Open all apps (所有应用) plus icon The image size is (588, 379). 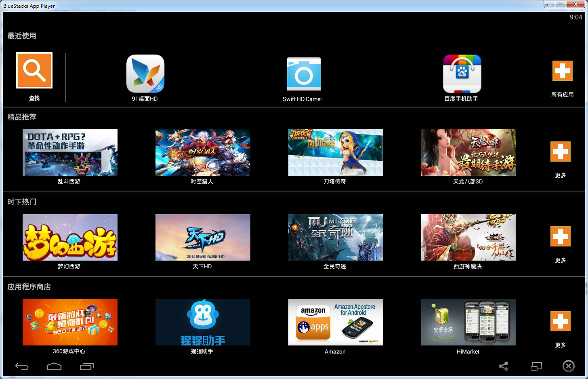pos(563,71)
